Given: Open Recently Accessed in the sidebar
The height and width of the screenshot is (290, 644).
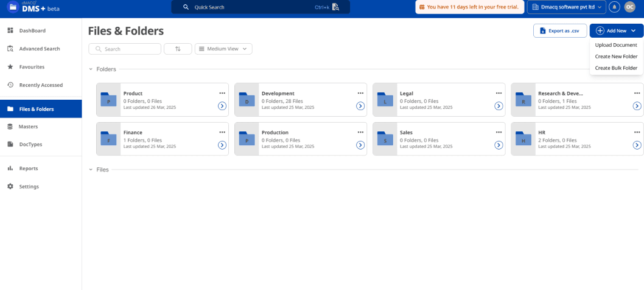Looking at the screenshot, I should (x=41, y=85).
